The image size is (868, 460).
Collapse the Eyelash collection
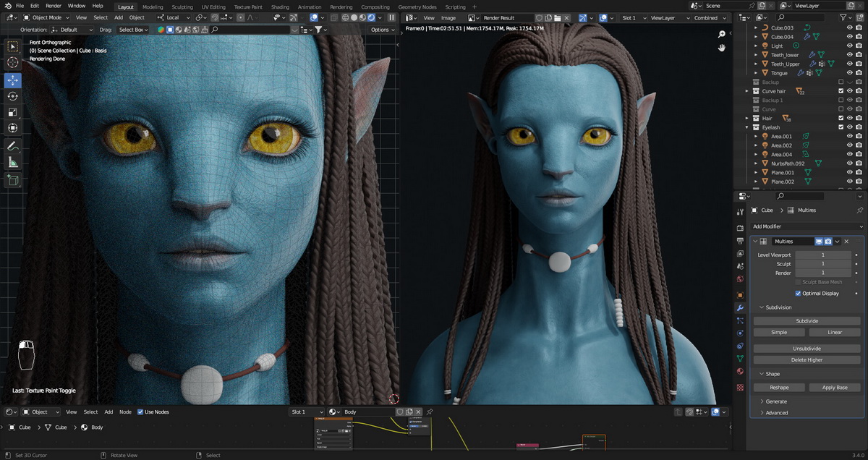(x=747, y=127)
